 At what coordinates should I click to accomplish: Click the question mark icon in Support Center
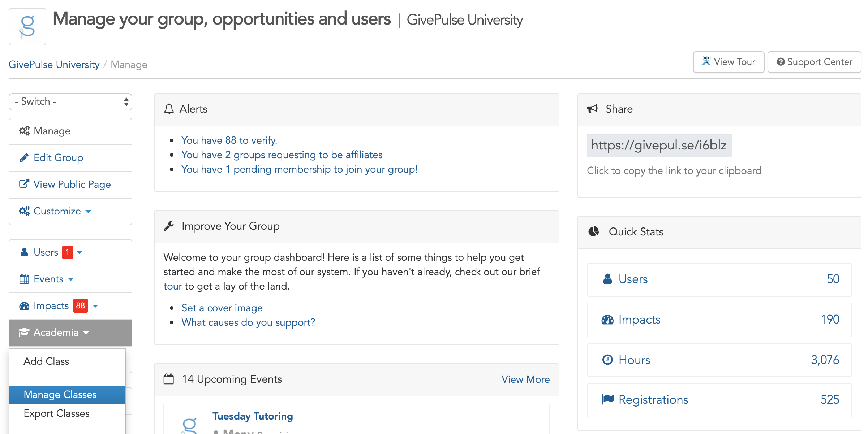coord(781,62)
